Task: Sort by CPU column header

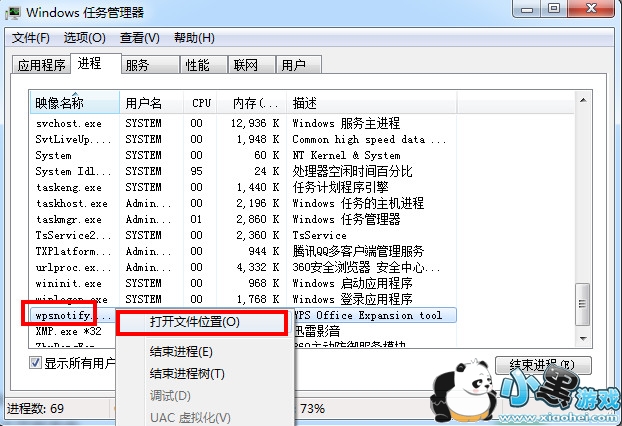Action: pos(200,103)
